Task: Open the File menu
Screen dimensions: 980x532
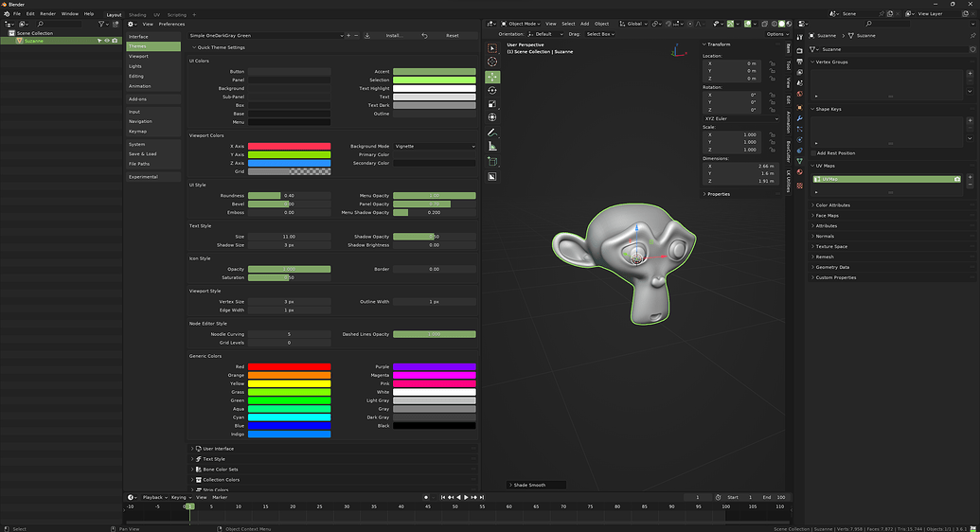Action: click(x=17, y=14)
